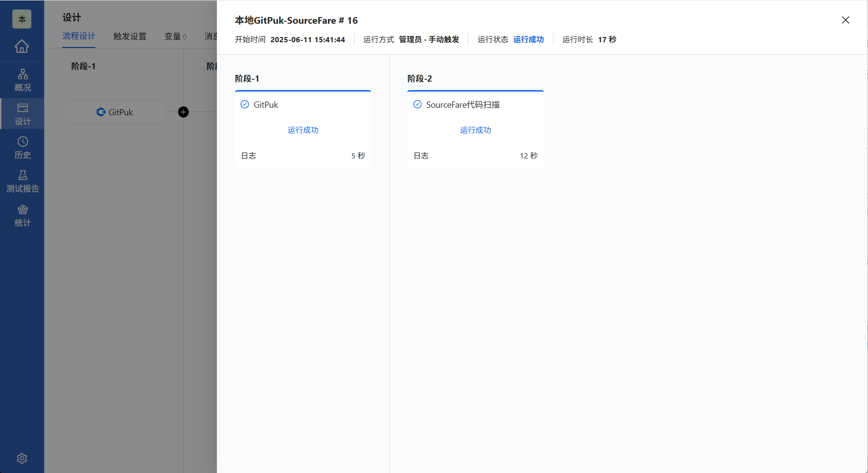Image resolution: width=868 pixels, height=473 pixels.
Task: Go to 概况 overview in sidebar
Action: [22, 80]
